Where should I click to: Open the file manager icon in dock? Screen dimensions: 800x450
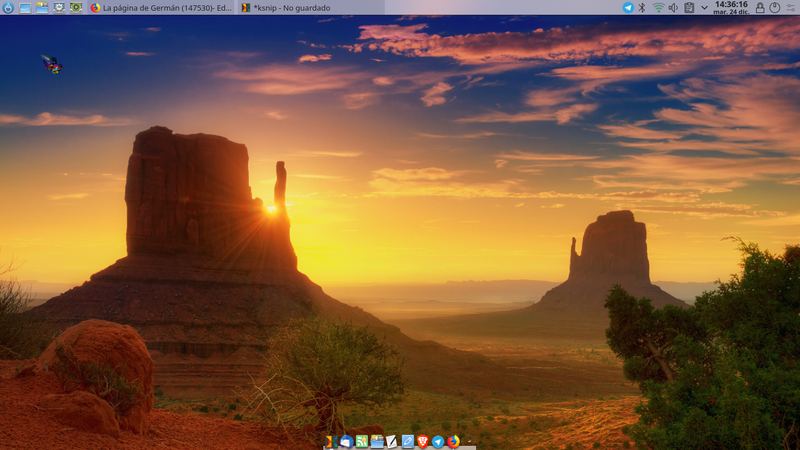(x=377, y=441)
